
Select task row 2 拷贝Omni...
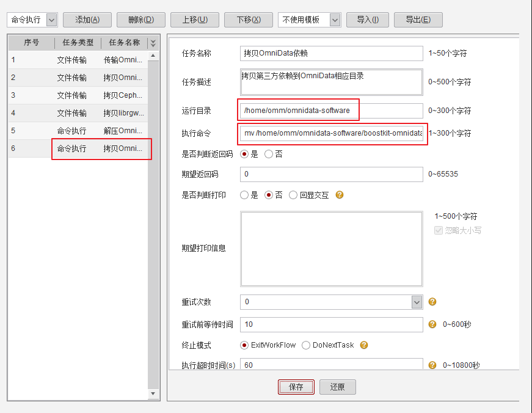[78, 78]
